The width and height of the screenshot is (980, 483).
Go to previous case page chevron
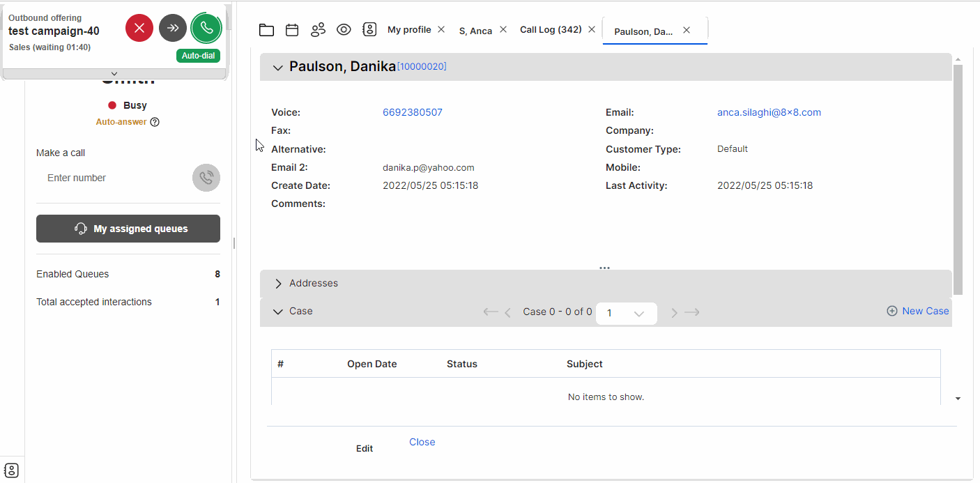click(508, 312)
